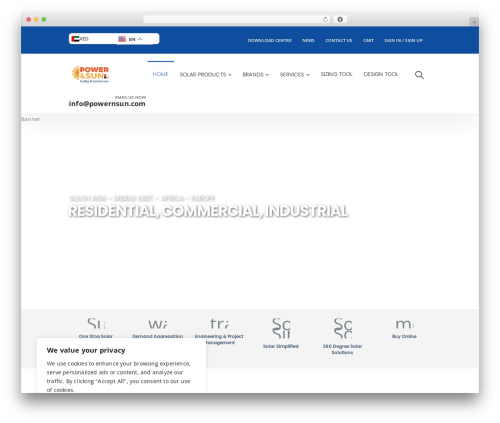Viewport: 500px width, 423px height.
Task: Expand the Solar Products menu
Action: point(205,74)
